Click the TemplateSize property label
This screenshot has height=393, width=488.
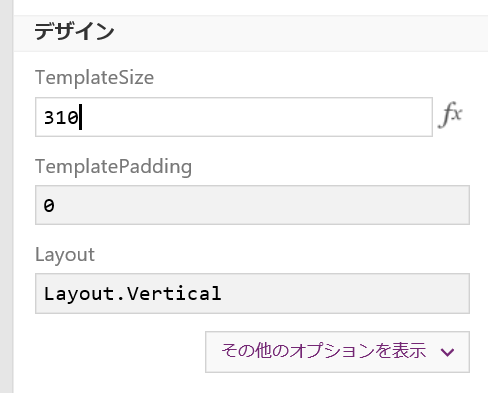coord(94,77)
